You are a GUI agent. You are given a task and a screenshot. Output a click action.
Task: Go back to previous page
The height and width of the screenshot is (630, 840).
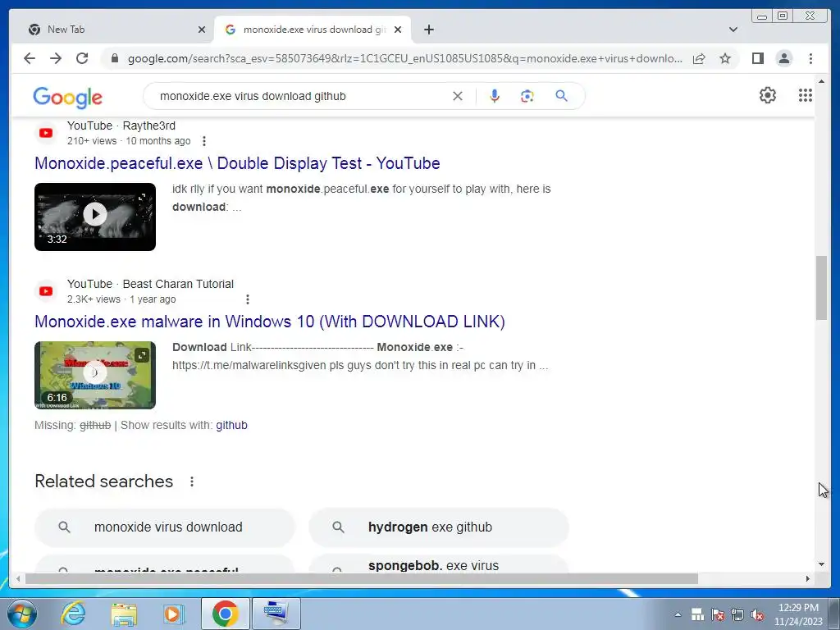coord(30,58)
